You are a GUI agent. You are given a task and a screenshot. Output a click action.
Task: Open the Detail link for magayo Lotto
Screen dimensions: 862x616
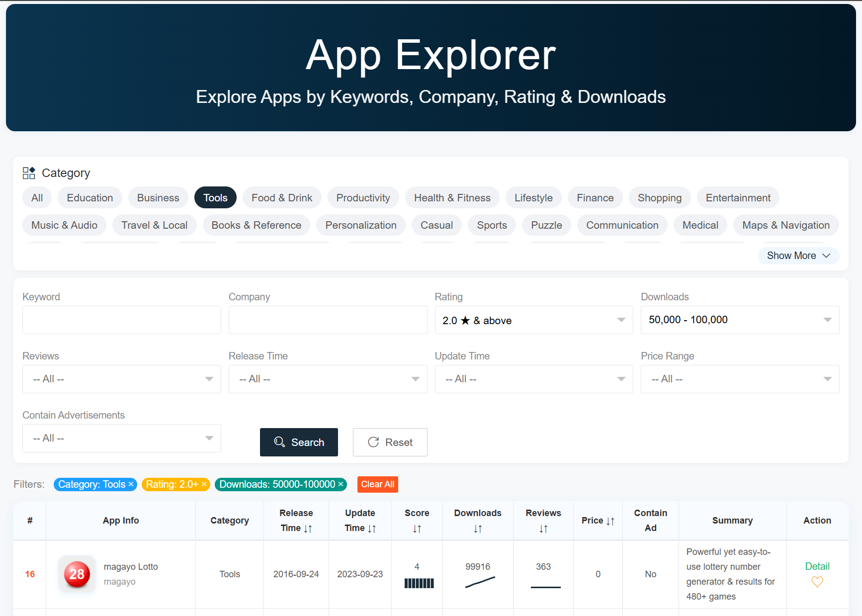[817, 566]
